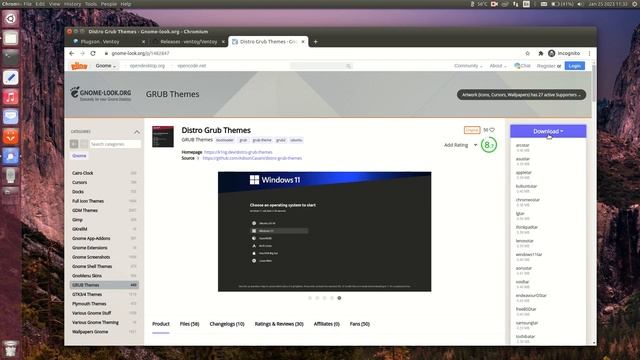Click the Register link
Image resolution: width=640 pixels, height=360 pixels.
[x=546, y=66]
